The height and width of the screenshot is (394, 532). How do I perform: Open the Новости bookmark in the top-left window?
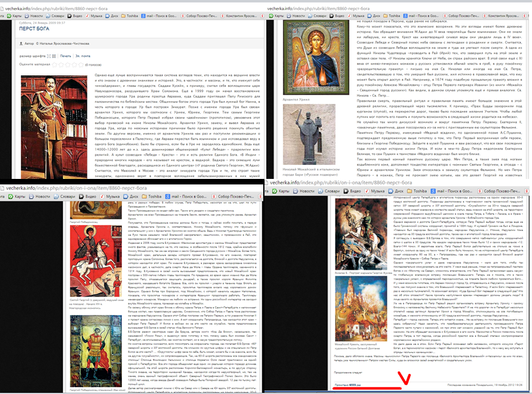34,16
